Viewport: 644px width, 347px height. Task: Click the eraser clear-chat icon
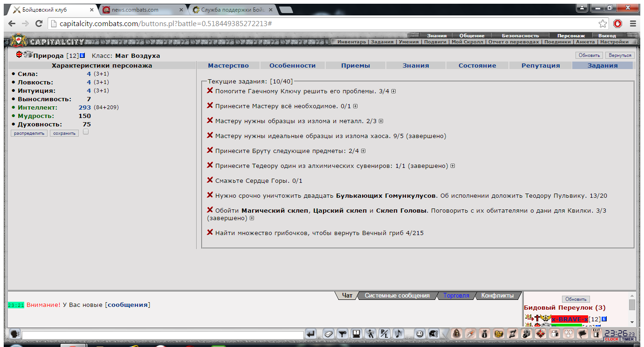[329, 334]
